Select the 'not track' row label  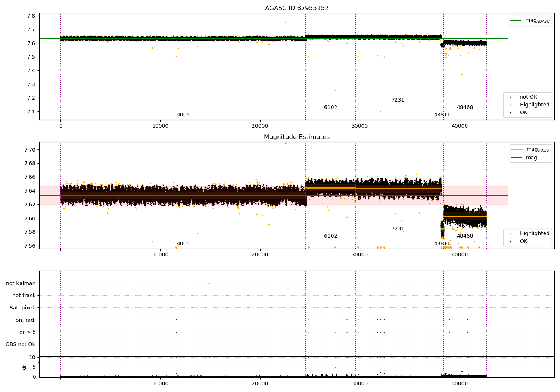pyautogui.click(x=24, y=295)
